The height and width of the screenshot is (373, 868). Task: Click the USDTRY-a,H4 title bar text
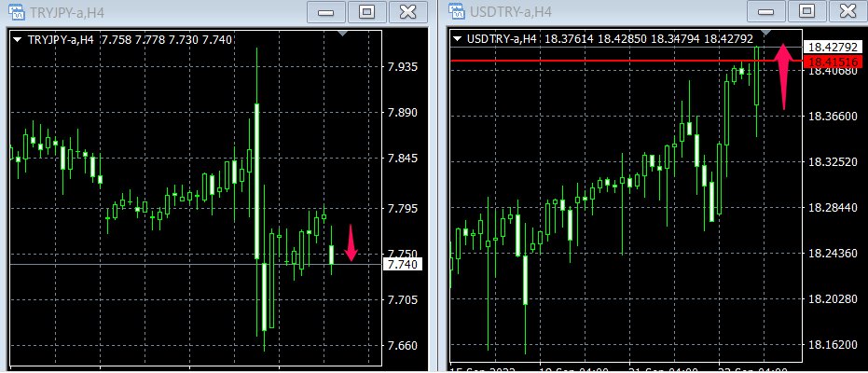510,12
